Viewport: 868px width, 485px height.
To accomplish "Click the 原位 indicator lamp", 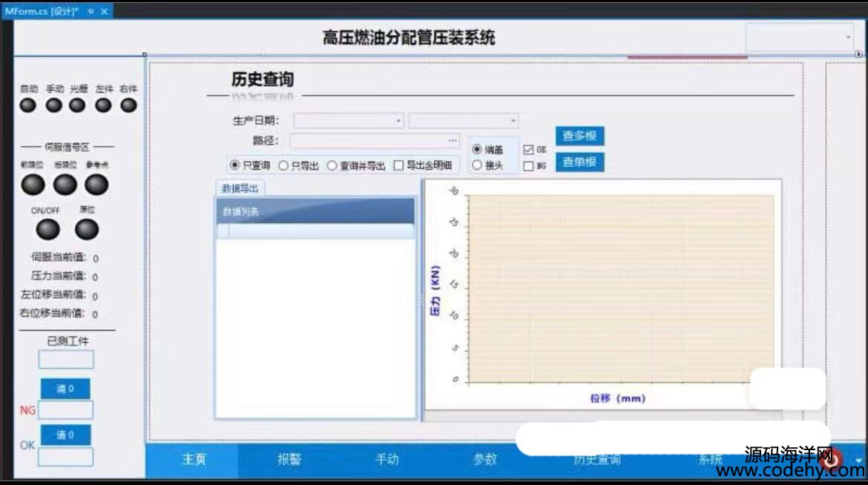I will tap(87, 230).
